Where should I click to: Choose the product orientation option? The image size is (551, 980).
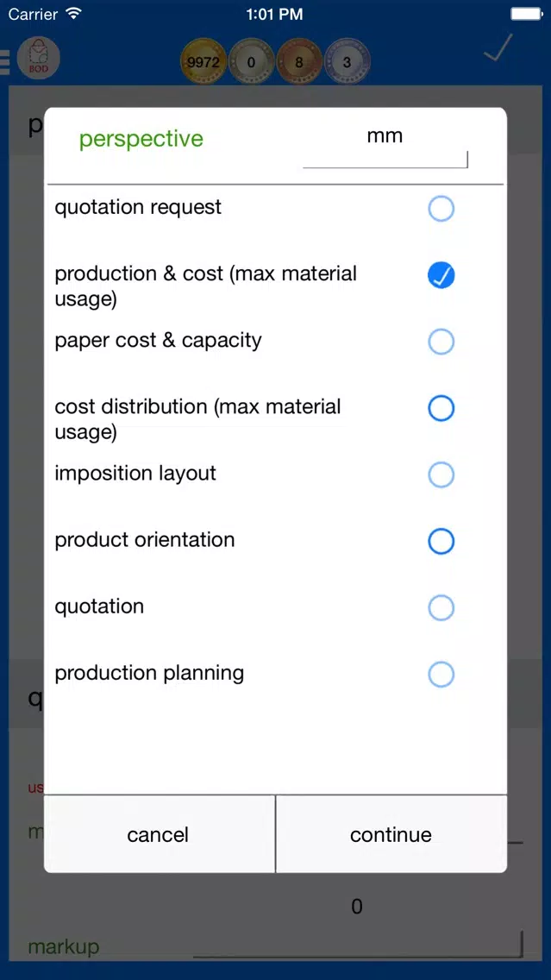coord(441,541)
